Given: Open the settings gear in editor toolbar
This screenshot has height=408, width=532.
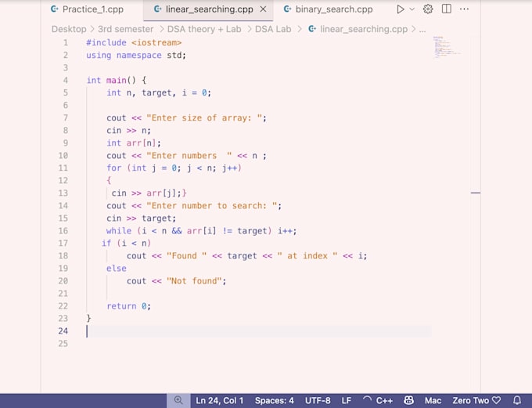Looking at the screenshot, I should pyautogui.click(x=428, y=9).
